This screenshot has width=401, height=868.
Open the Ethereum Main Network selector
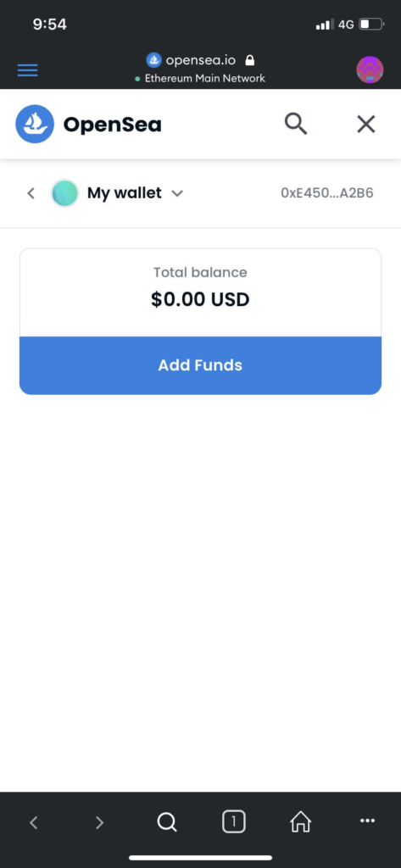200,79
